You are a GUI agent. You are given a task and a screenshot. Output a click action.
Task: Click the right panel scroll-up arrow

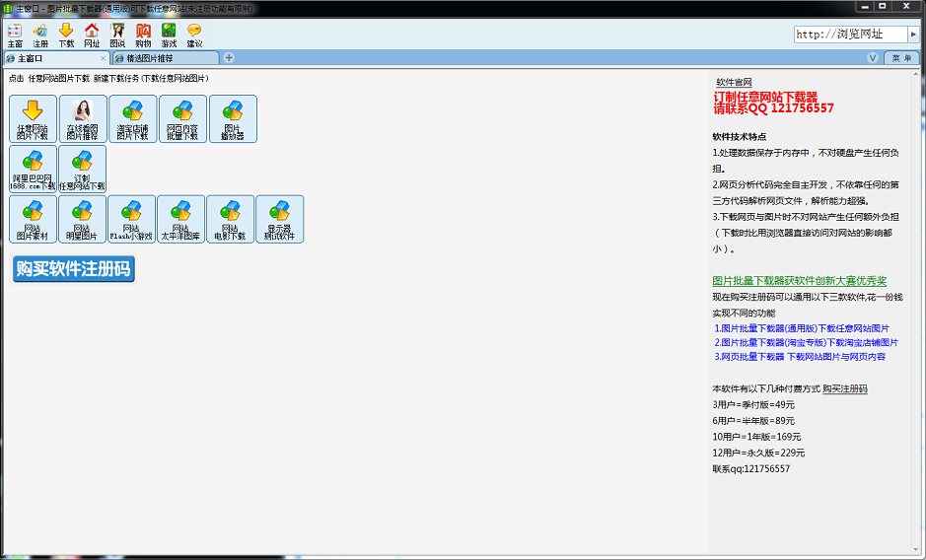(916, 74)
